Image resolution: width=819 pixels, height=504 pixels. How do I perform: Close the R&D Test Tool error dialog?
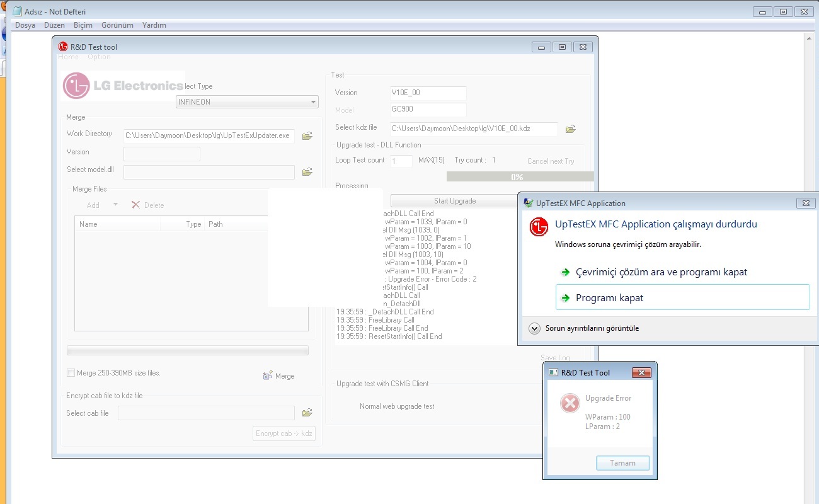(641, 372)
